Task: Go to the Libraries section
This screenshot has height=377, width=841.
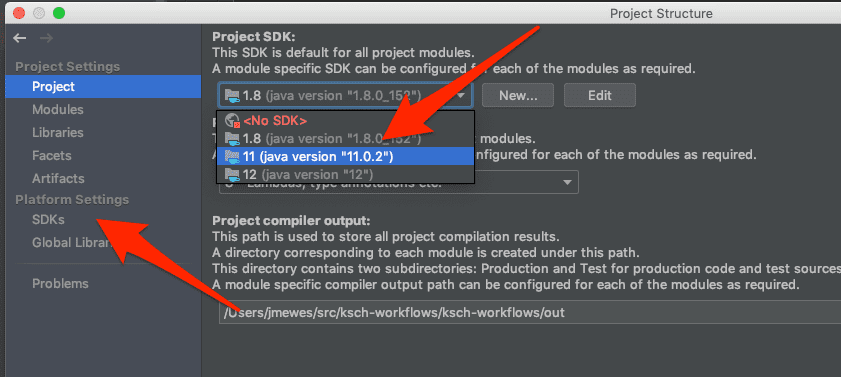Action: click(x=58, y=132)
